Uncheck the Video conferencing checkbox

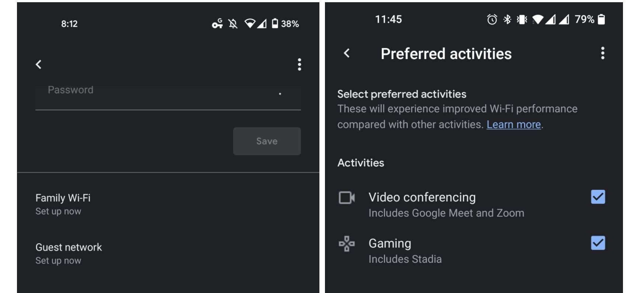598,197
